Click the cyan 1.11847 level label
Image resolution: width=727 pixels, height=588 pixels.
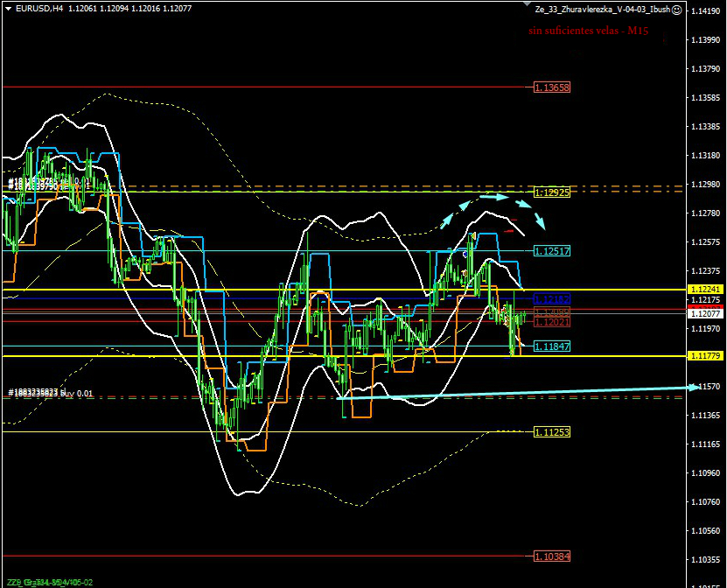click(x=552, y=346)
